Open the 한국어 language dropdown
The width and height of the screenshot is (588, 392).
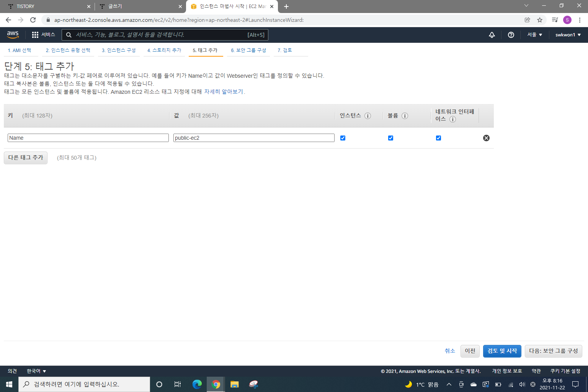tap(36, 371)
